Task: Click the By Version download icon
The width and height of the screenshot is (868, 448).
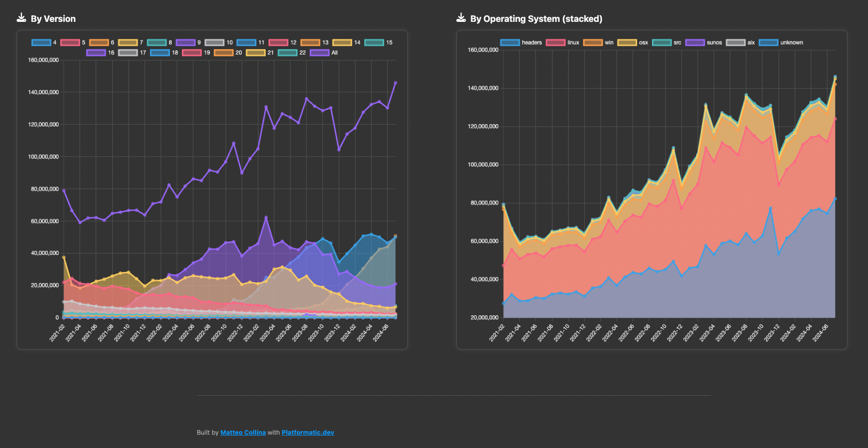Action: point(21,18)
